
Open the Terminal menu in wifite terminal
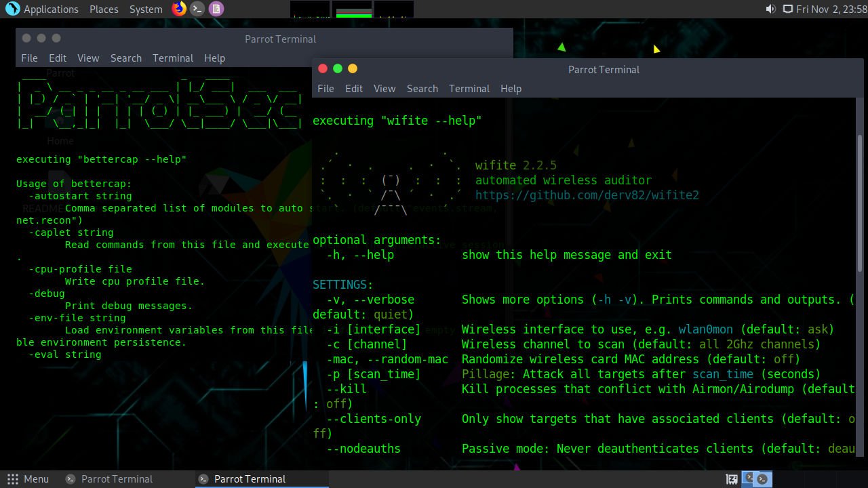tap(469, 89)
